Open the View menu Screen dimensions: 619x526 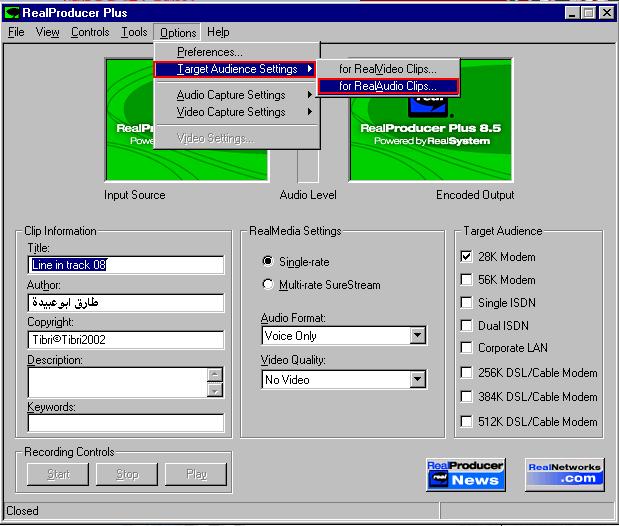(47, 32)
